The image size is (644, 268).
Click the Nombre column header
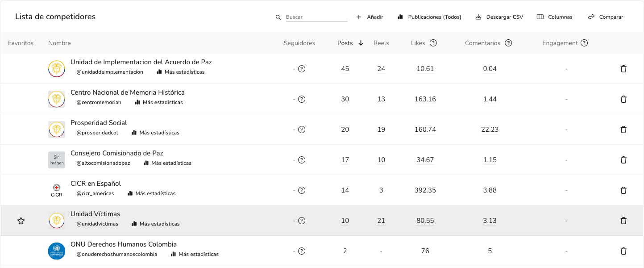pos(59,43)
